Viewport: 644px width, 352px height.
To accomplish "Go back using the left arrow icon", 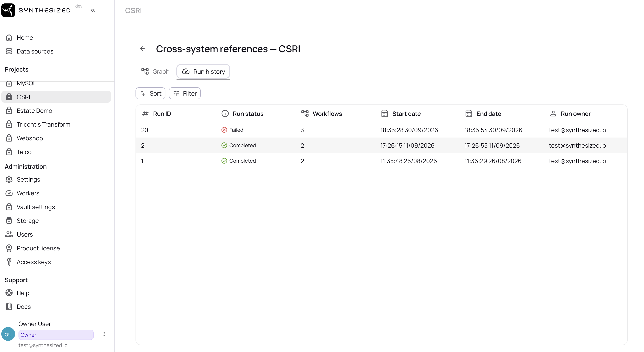I will pos(142,49).
